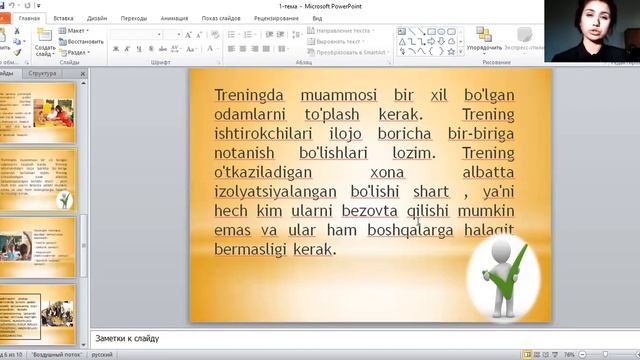The width and height of the screenshot is (640, 360).
Task: Open the Вид tab
Action: coord(317,18)
